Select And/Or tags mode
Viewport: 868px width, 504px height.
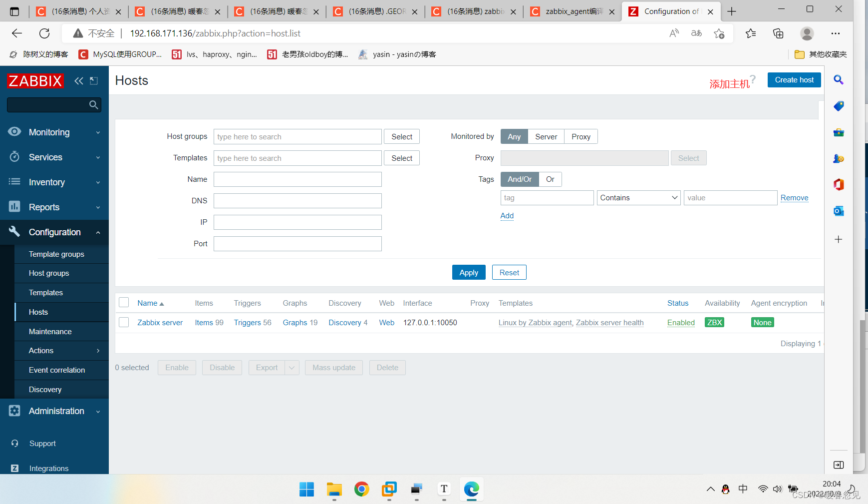520,179
